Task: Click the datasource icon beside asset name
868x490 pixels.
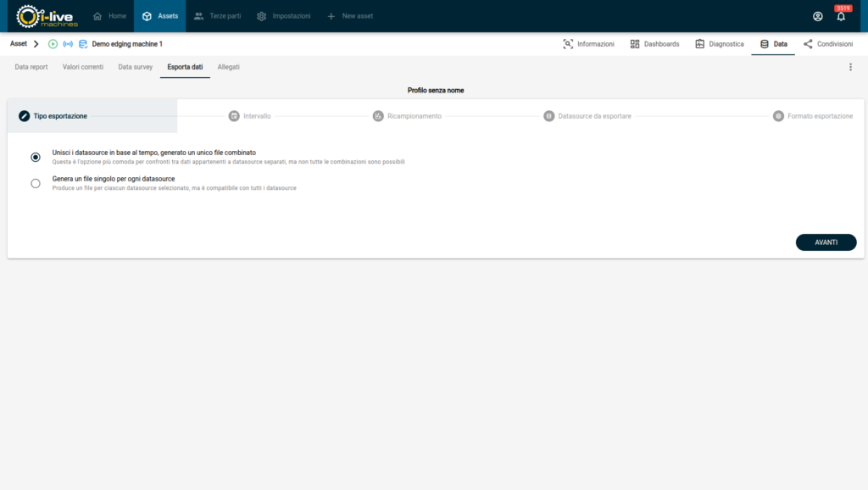Action: pos(83,44)
